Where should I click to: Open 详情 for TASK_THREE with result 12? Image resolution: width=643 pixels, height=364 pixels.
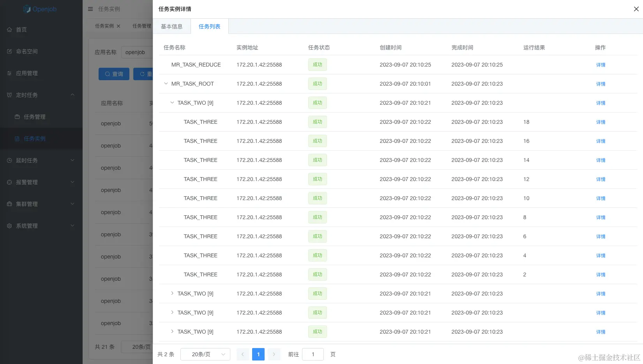click(x=601, y=179)
